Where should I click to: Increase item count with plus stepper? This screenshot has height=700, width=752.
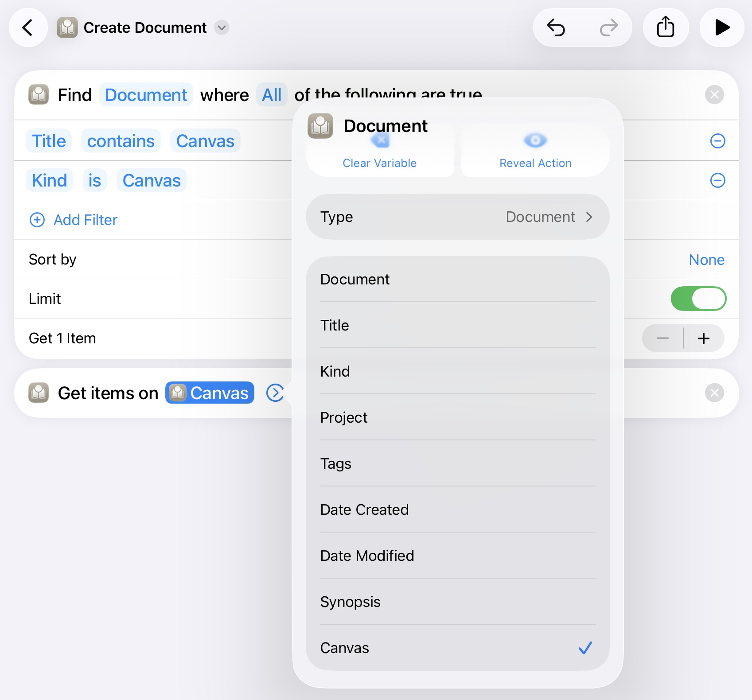coord(704,338)
